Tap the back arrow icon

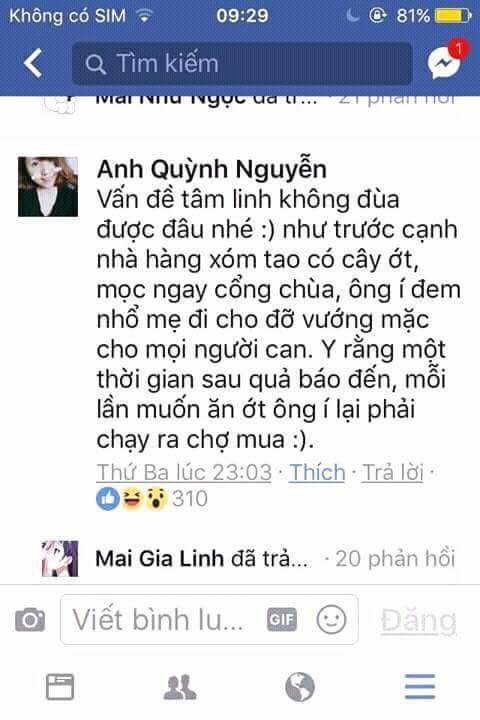(33, 63)
